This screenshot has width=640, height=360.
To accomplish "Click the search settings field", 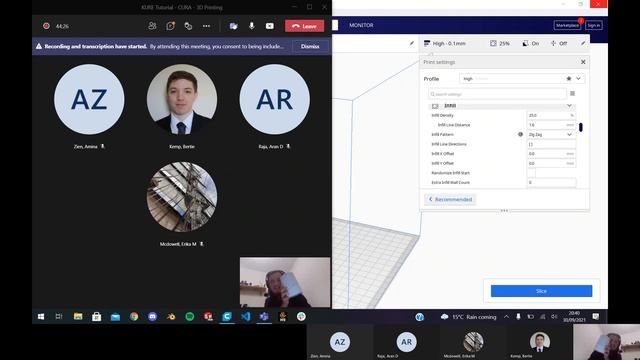I will tap(497, 94).
